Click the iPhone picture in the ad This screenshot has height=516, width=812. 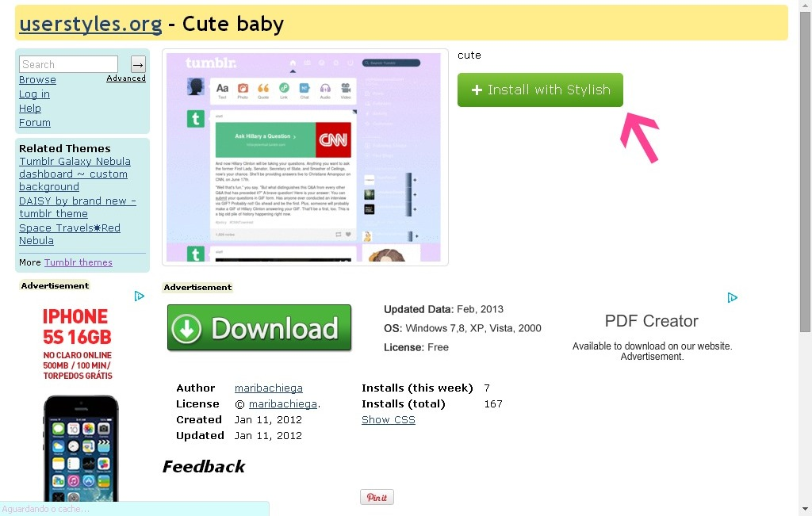[81, 448]
